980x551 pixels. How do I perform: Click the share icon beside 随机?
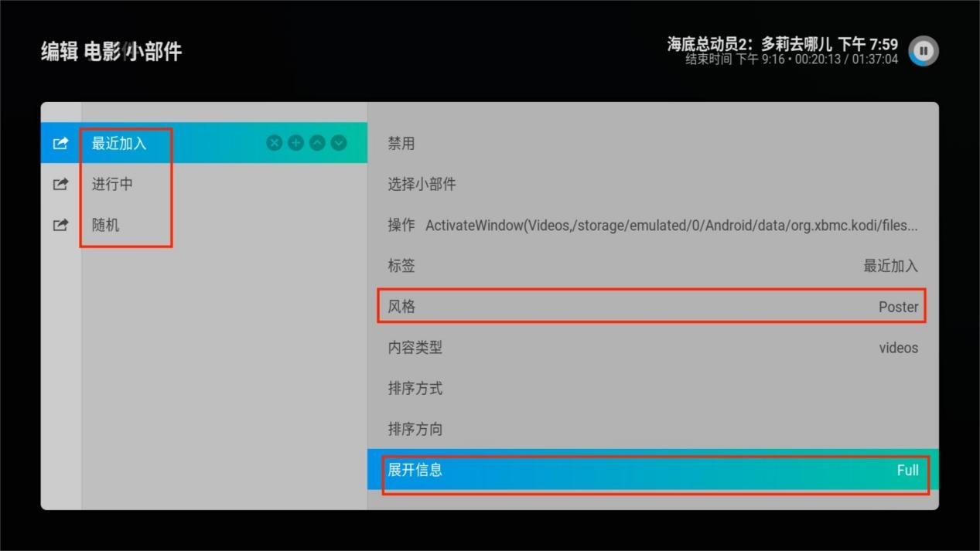click(x=60, y=225)
